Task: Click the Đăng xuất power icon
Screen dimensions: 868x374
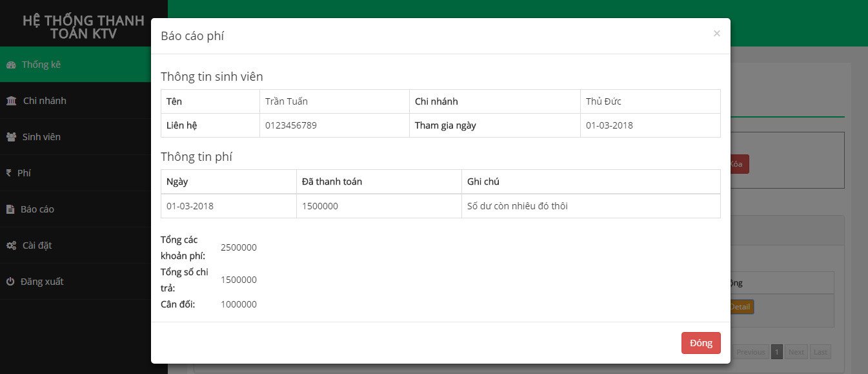Action: point(10,282)
